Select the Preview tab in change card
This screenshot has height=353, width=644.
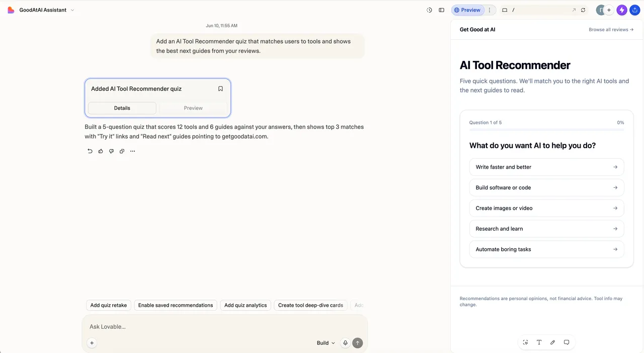[x=193, y=108]
